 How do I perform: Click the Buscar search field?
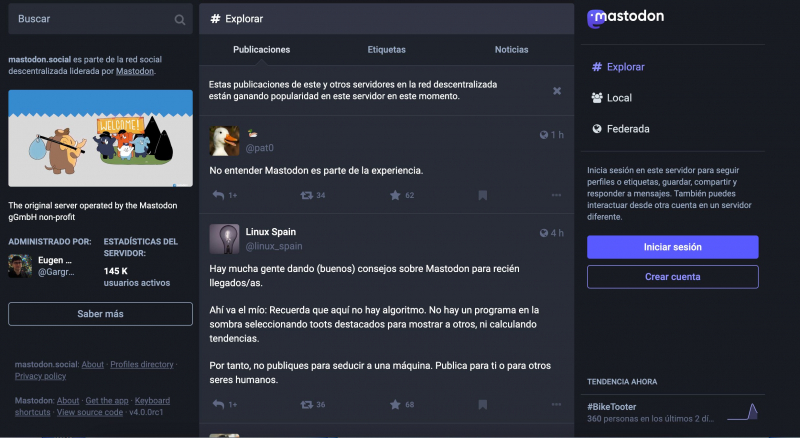100,19
